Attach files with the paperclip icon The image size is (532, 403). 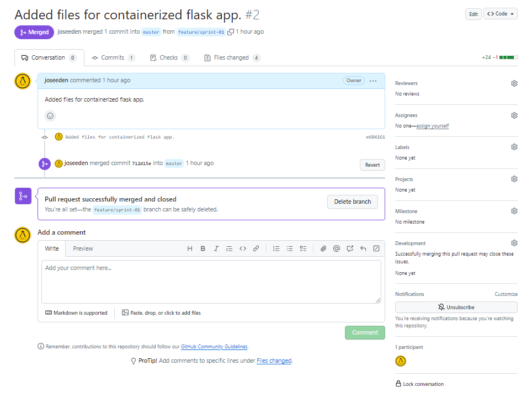tap(323, 248)
